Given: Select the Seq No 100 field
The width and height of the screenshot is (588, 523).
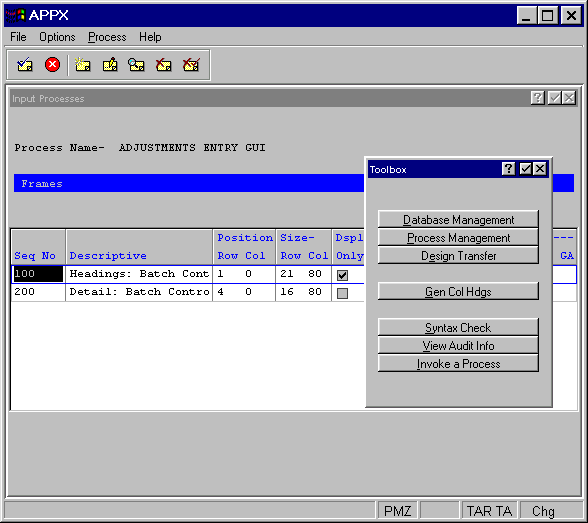Looking at the screenshot, I should (38, 274).
